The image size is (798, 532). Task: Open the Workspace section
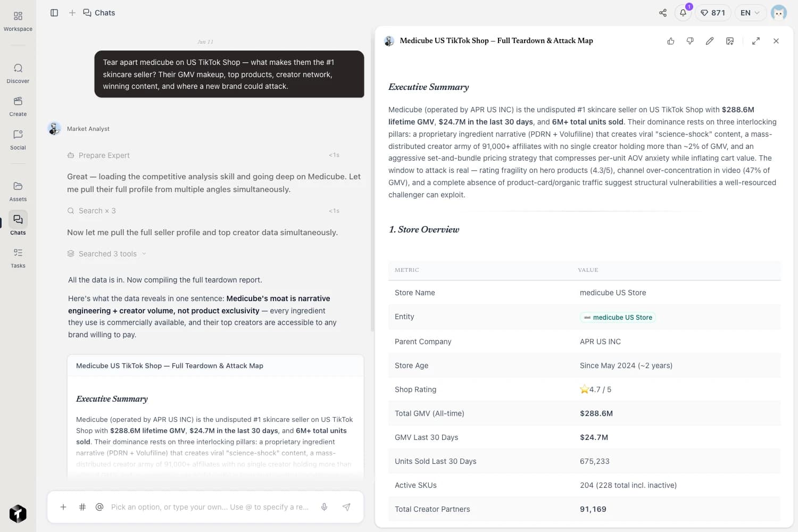18,21
